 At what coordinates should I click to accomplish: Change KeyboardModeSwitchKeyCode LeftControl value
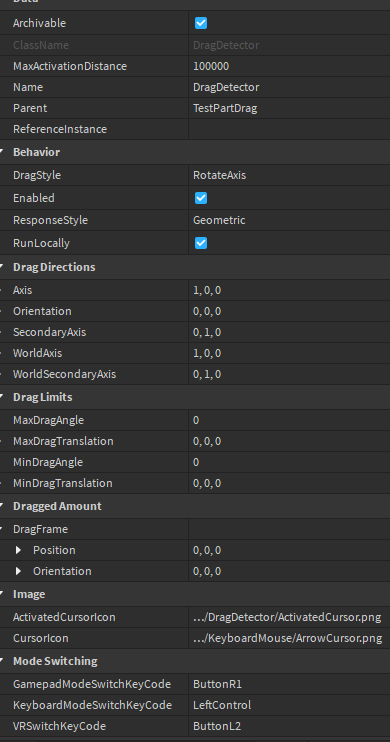click(289, 705)
